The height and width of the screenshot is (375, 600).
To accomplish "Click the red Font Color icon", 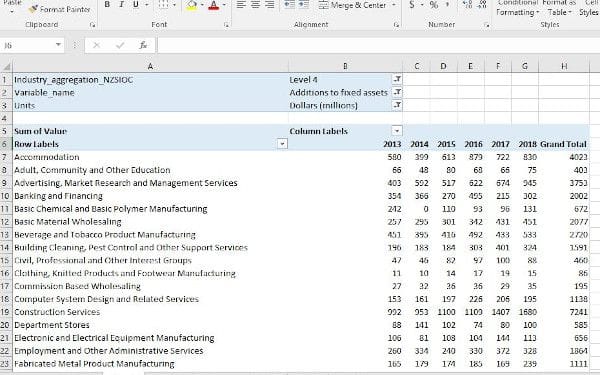I will point(214,5).
